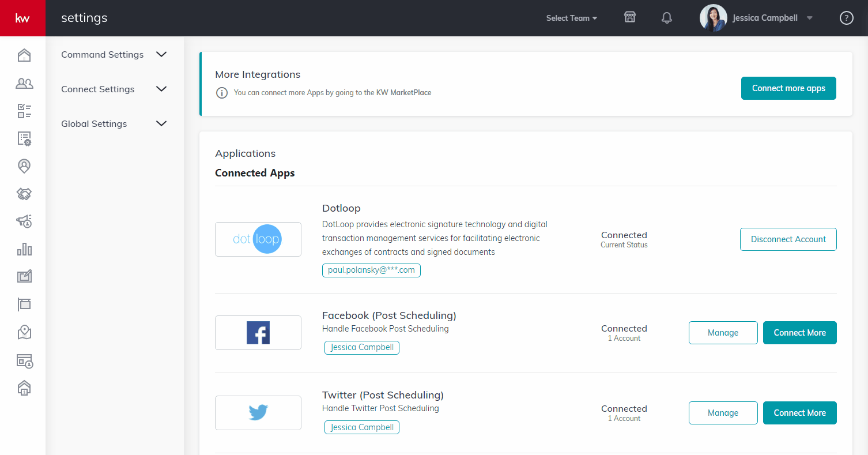Image resolution: width=868 pixels, height=455 pixels.
Task: Open the Contacts icon in the sidebar
Action: coord(24,83)
